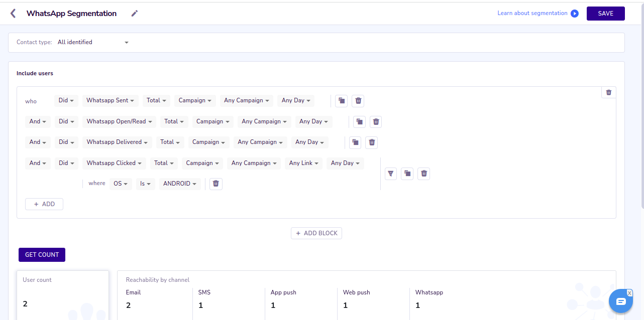Click the page vertical scrollbar

pyautogui.click(x=641, y=105)
